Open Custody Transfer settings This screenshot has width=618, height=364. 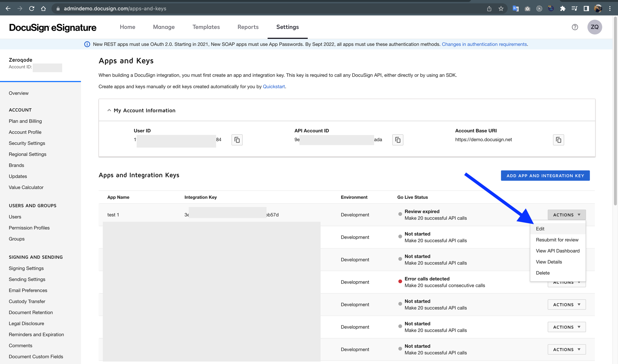tap(27, 302)
